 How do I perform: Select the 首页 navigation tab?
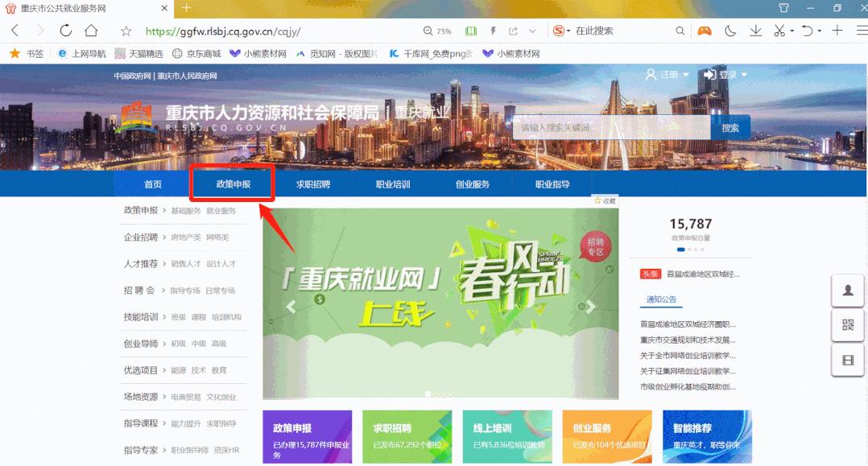[x=153, y=184]
